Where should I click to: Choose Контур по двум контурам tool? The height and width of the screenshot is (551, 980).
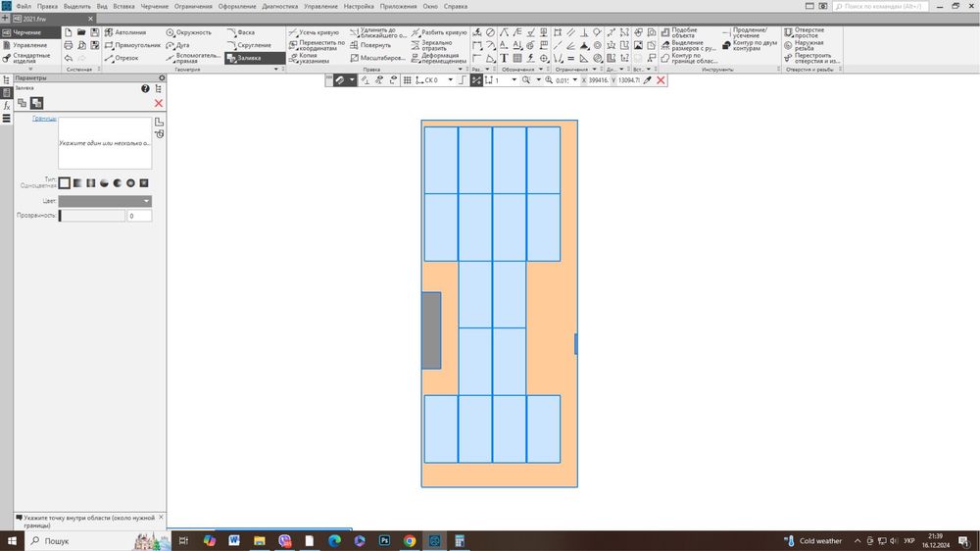(750, 46)
